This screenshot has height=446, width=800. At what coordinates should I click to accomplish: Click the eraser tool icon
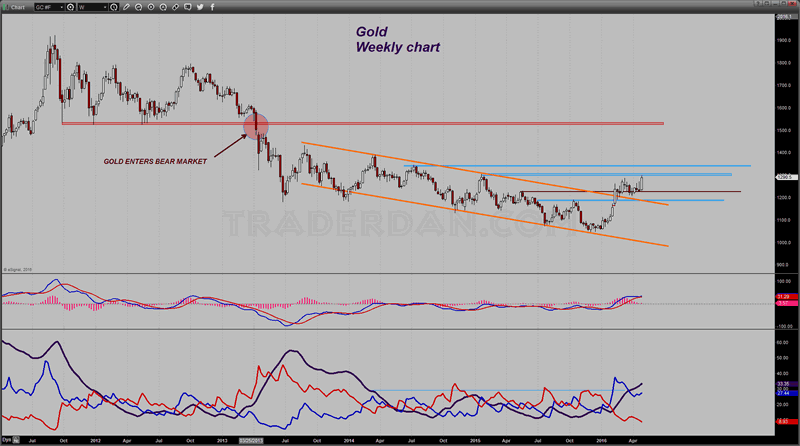click(176, 7)
